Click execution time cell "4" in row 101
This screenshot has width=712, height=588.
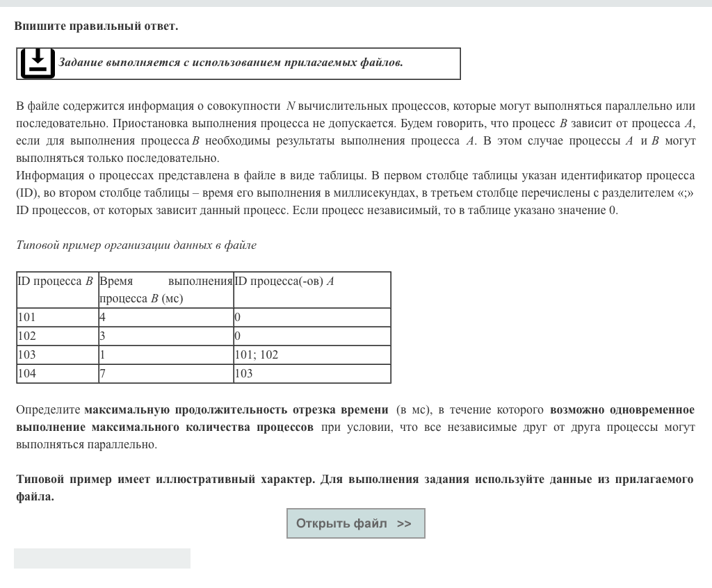click(103, 317)
